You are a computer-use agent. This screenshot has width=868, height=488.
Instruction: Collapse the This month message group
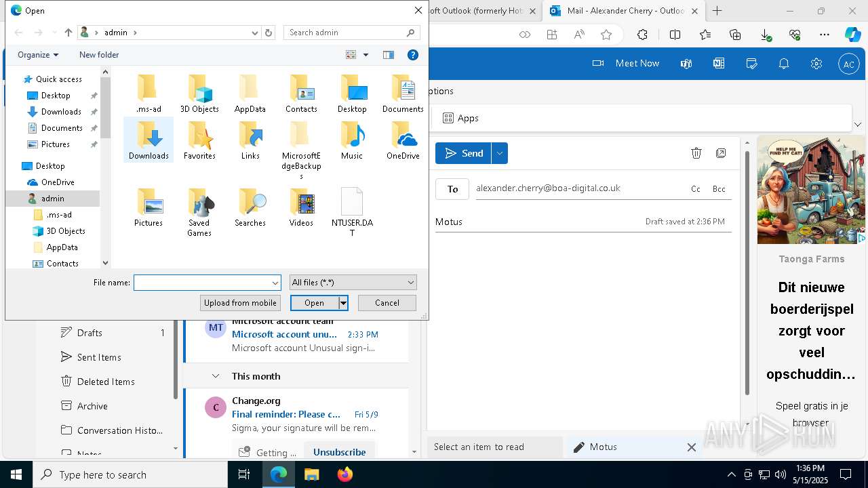[216, 376]
